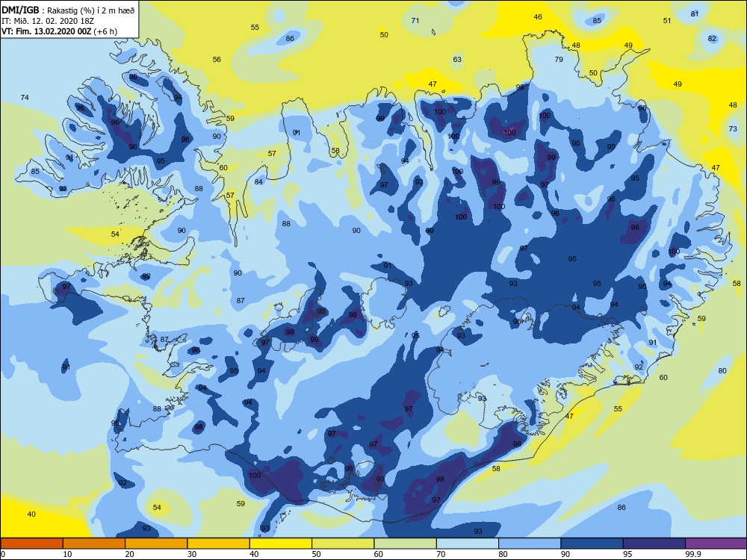Image resolution: width=747 pixels, height=560 pixels.
Task: Click the indigo 95–99.9 legend swatch
Action: pyautogui.click(x=654, y=544)
